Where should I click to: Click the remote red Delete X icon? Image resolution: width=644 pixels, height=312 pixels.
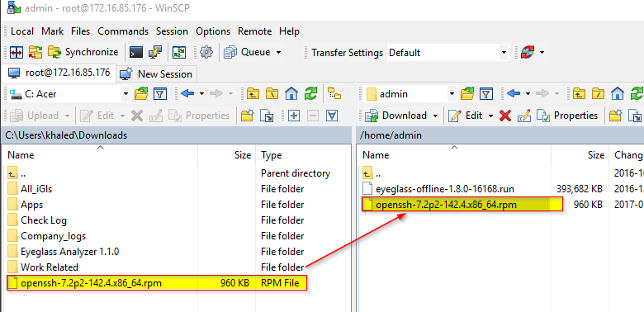pyautogui.click(x=505, y=116)
